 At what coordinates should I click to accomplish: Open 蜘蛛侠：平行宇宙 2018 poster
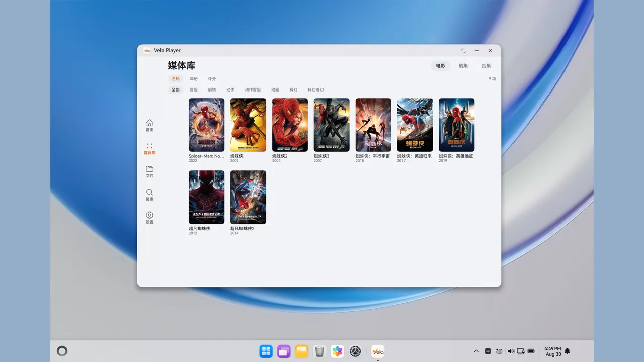373,125
